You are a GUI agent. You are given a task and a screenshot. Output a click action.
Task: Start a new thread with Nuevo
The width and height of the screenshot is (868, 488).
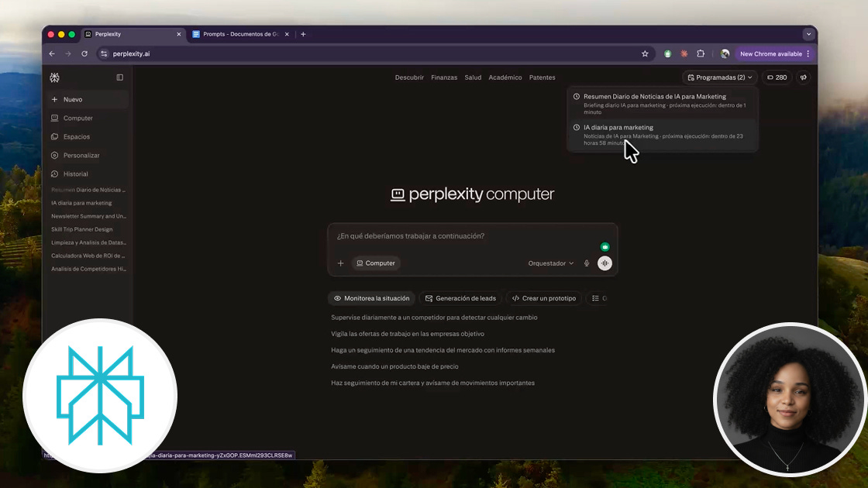pos(88,100)
